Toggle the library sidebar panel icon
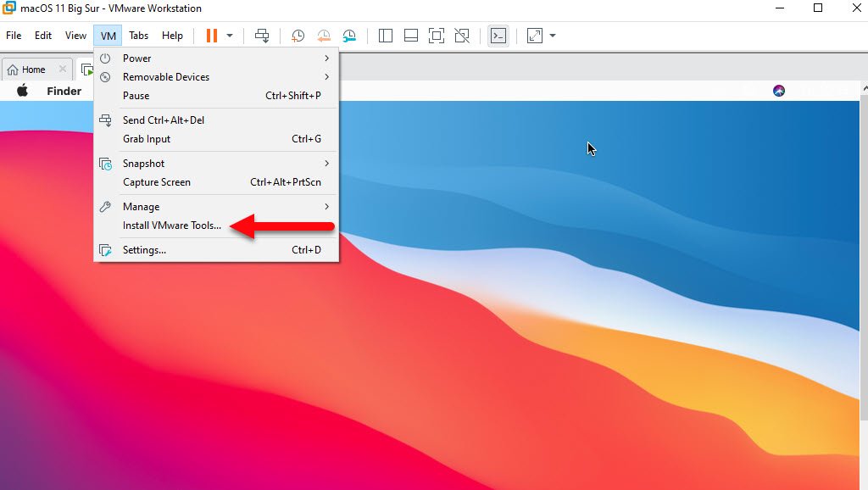The width and height of the screenshot is (868, 490). coord(386,36)
